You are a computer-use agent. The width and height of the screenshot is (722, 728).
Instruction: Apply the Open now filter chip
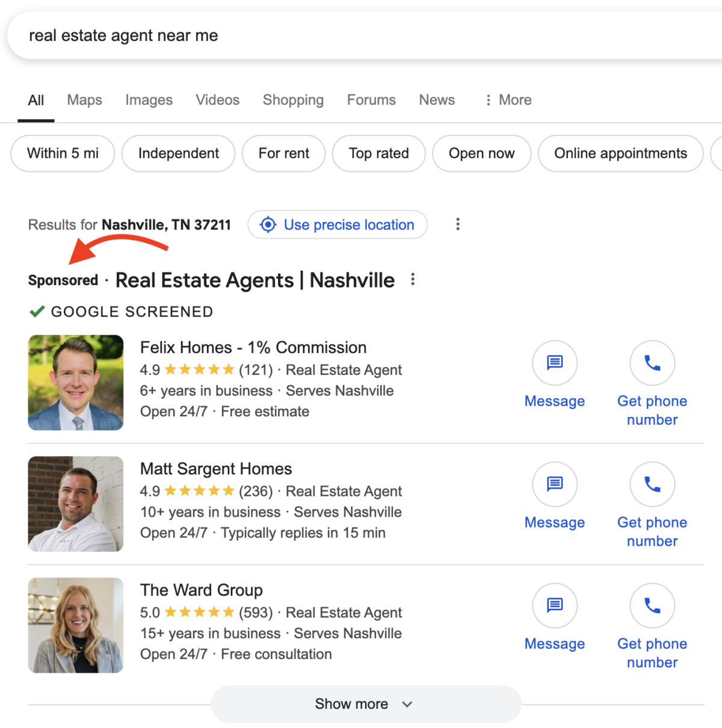coord(482,153)
